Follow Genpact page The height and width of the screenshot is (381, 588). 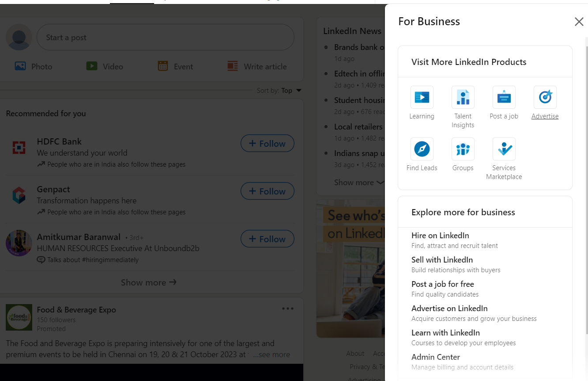click(x=267, y=191)
